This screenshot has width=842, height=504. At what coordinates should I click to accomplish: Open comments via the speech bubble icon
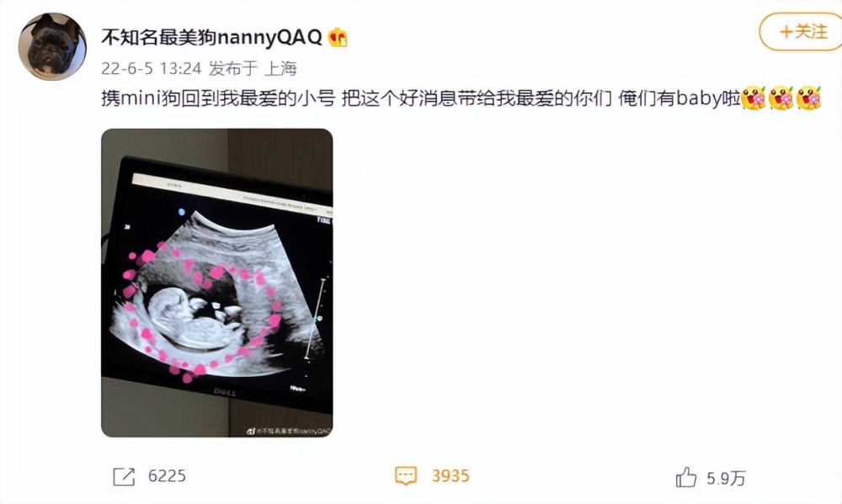[x=406, y=475]
